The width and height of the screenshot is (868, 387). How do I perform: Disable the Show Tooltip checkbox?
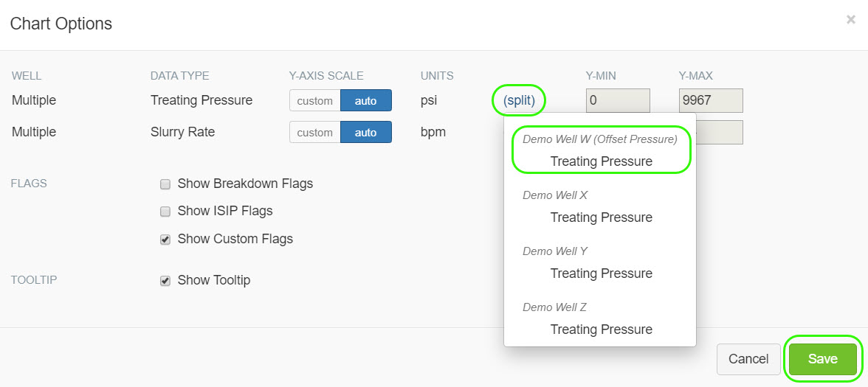coord(165,281)
